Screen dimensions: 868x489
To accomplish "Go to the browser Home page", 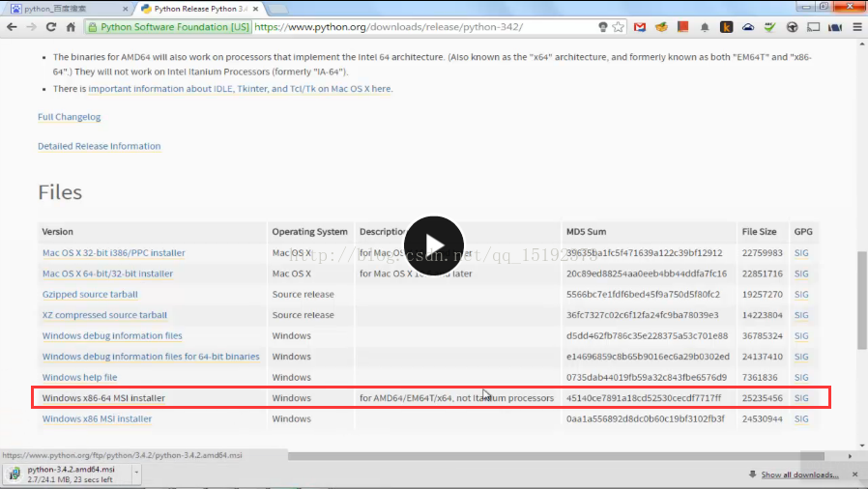I will point(71,26).
